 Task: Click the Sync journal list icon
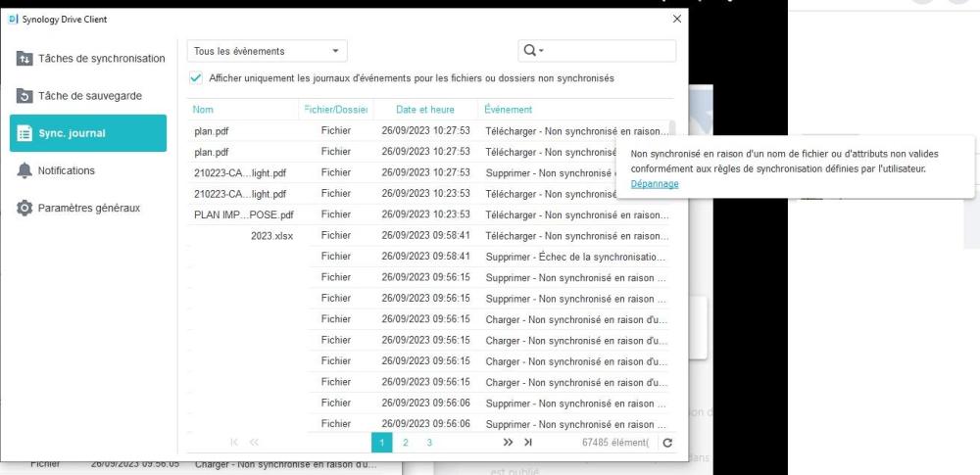24,133
